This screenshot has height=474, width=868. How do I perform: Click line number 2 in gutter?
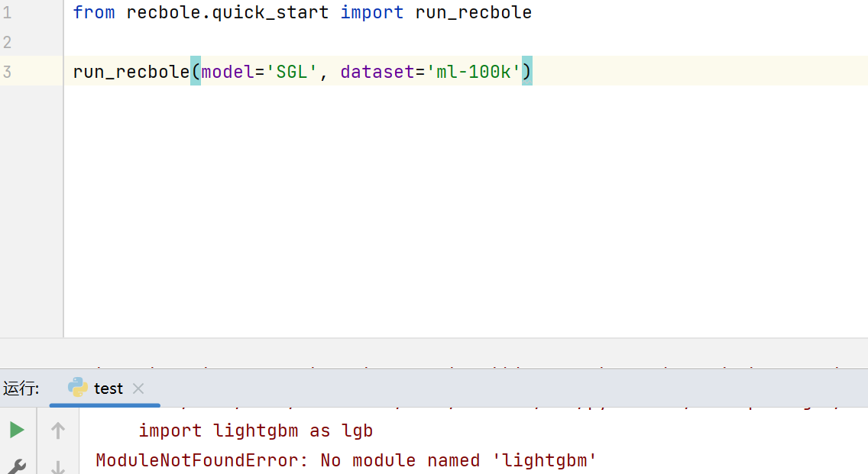click(x=7, y=42)
